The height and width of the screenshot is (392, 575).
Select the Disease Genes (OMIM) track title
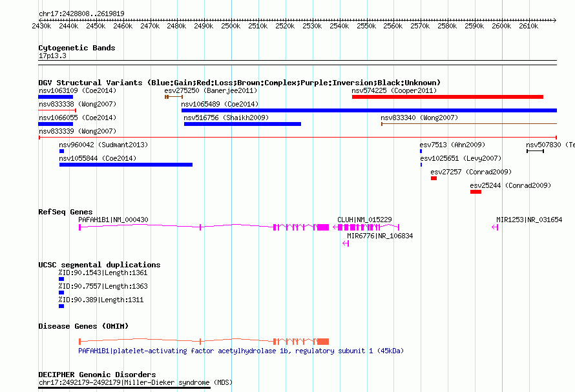pyautogui.click(x=83, y=326)
